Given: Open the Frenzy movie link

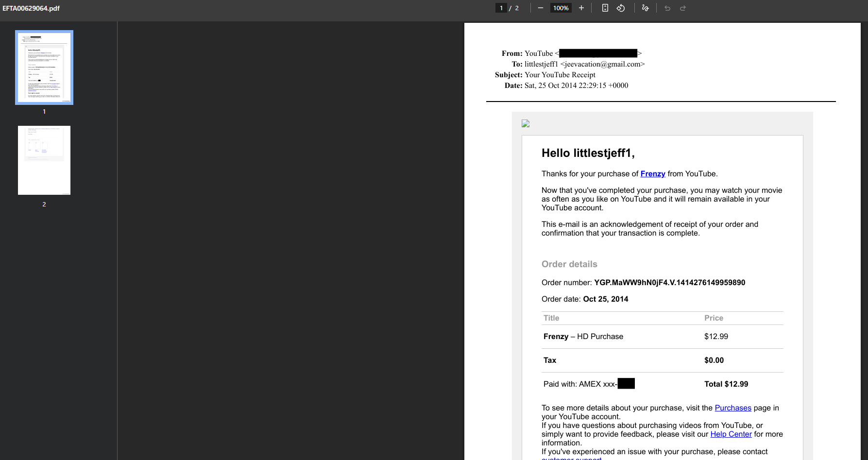Looking at the screenshot, I should tap(653, 174).
